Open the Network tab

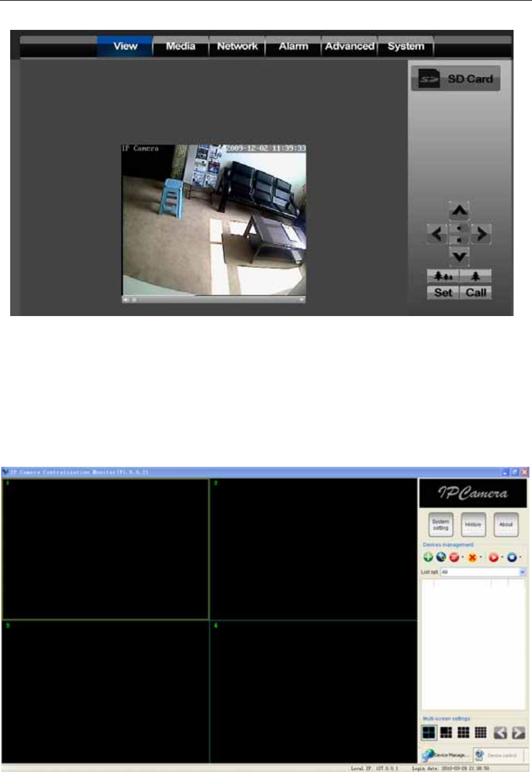(x=237, y=46)
